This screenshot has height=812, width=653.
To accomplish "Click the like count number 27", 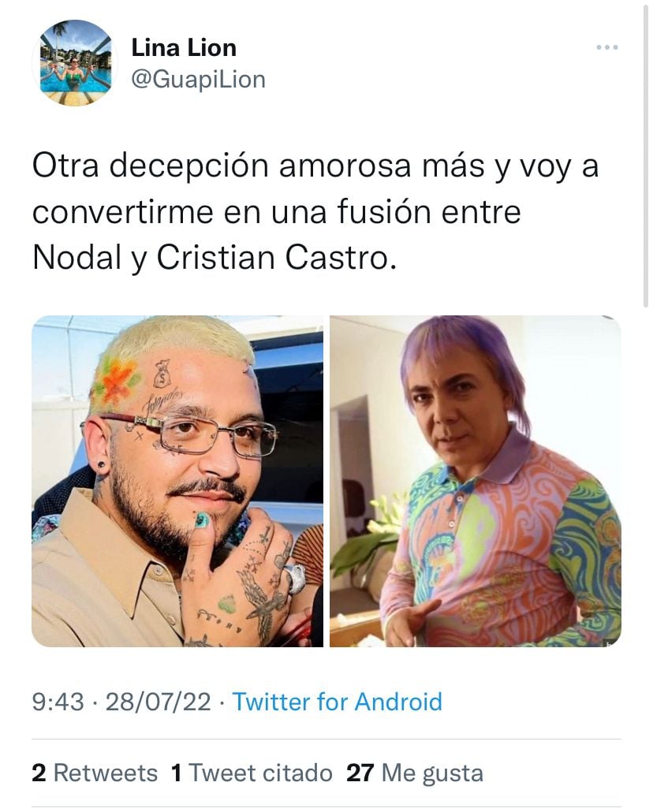I will point(360,773).
